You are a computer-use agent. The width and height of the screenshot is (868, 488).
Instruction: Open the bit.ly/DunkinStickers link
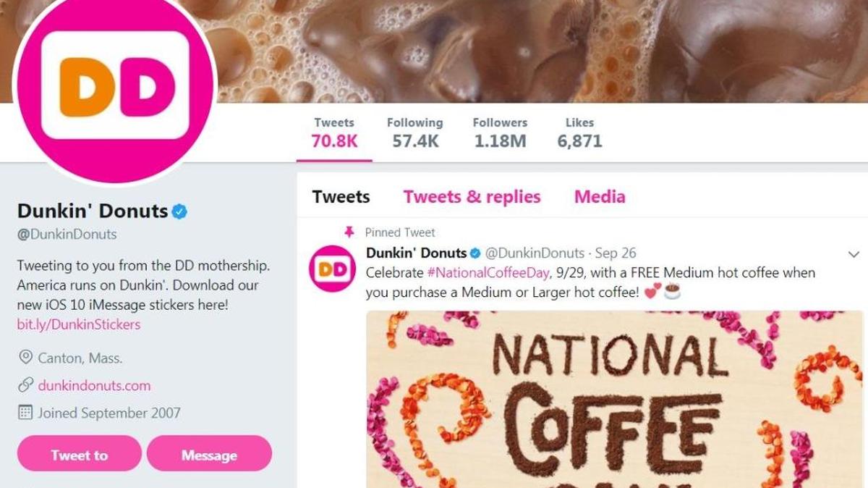79,324
